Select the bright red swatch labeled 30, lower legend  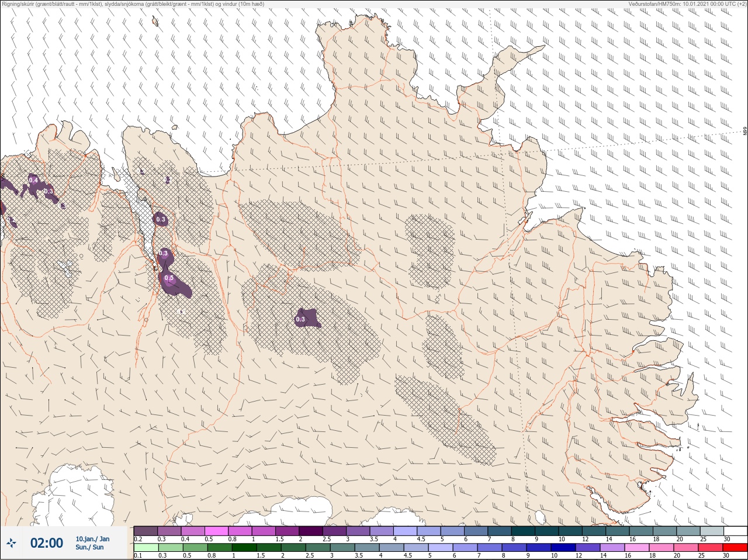[x=735, y=548]
